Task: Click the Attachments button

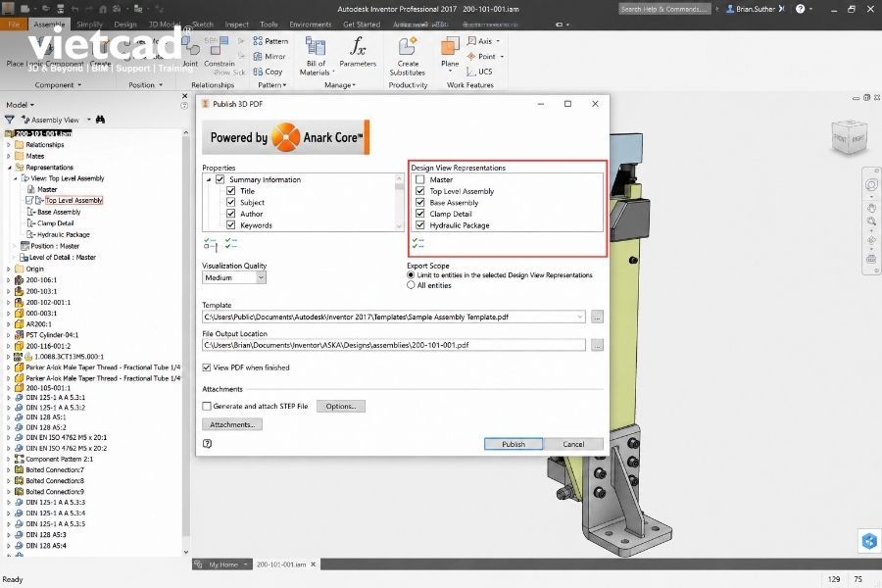Action: [231, 424]
